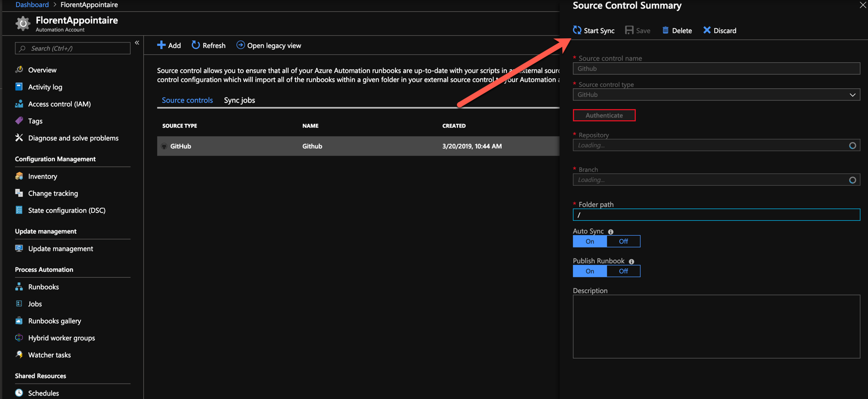Image resolution: width=868 pixels, height=399 pixels.
Task: Click the Schedules clock icon
Action: [19, 393]
